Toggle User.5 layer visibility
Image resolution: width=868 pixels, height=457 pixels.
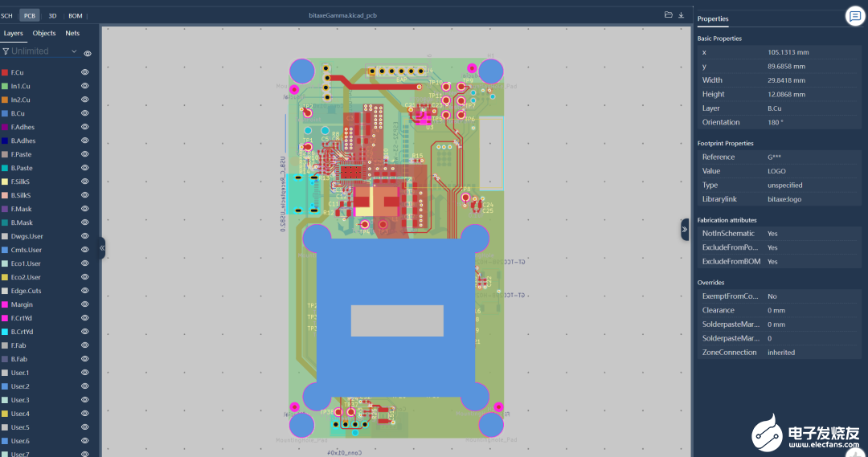[84, 427]
